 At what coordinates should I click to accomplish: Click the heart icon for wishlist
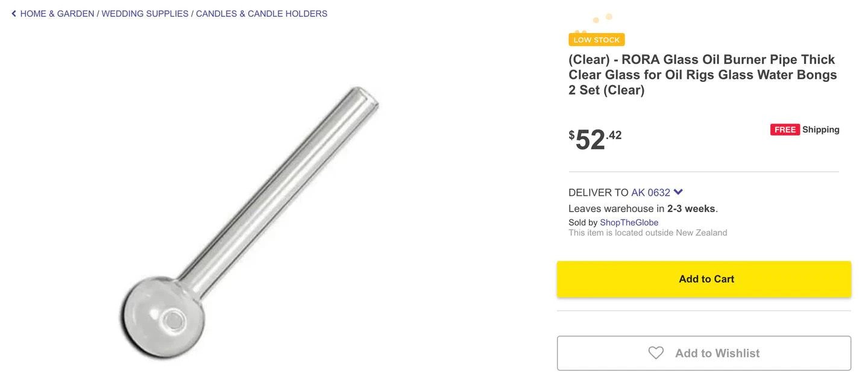pyautogui.click(x=656, y=353)
